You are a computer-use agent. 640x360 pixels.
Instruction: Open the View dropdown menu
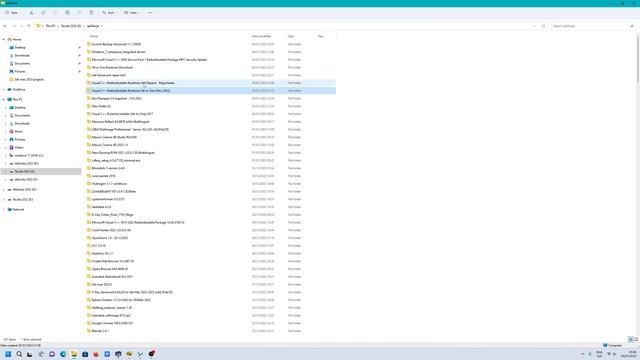click(131, 13)
